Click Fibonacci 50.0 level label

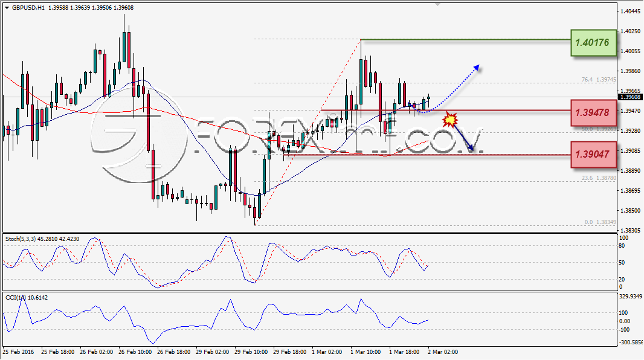click(599, 129)
